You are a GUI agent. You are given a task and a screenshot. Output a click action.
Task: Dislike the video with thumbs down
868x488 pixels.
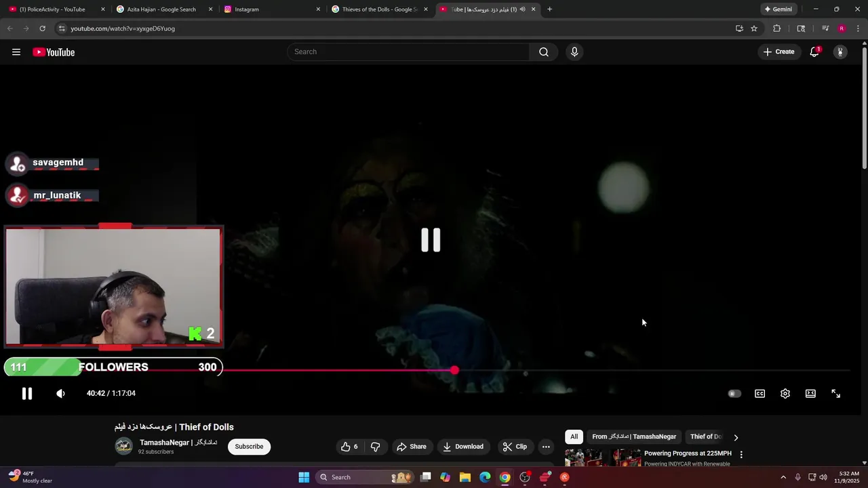pyautogui.click(x=375, y=447)
